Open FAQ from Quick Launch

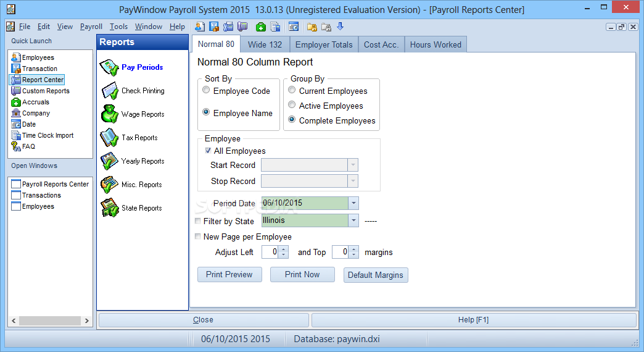pos(23,146)
